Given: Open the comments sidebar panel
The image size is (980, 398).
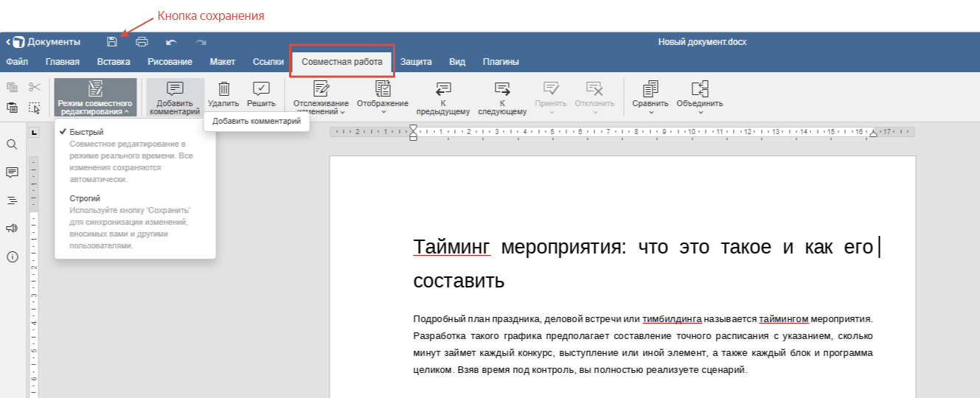Looking at the screenshot, I should pos(12,172).
